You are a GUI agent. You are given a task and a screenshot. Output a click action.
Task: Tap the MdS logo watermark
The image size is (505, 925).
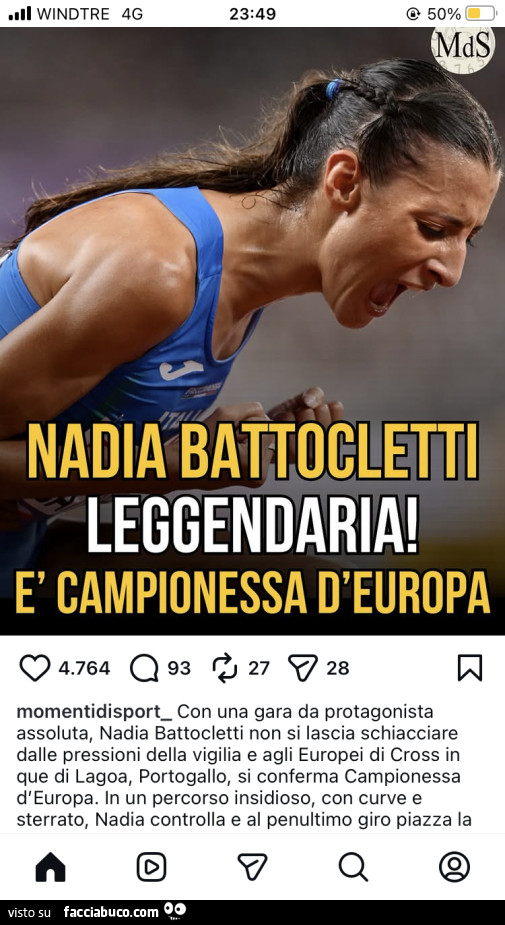[x=463, y=49]
